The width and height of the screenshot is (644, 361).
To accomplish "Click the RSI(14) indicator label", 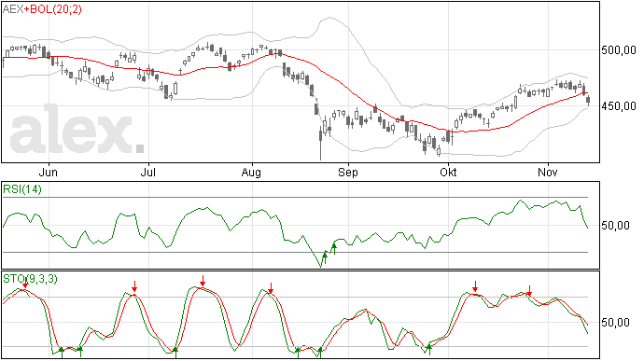I will [22, 189].
